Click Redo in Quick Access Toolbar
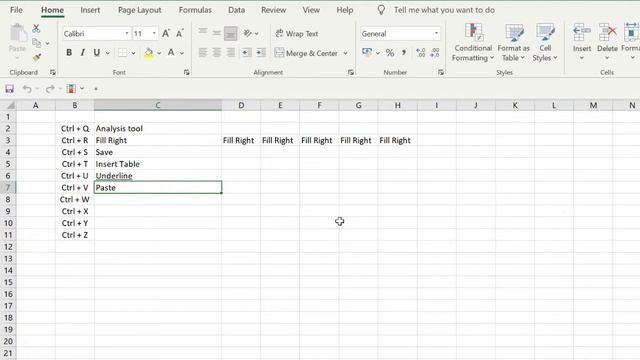 50,89
